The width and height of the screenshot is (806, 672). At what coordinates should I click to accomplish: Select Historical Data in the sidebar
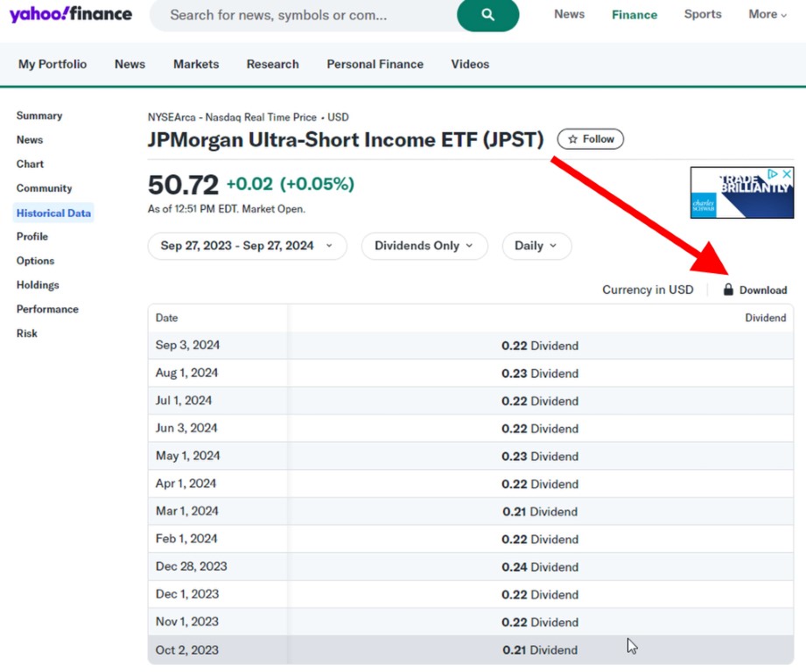click(x=53, y=213)
